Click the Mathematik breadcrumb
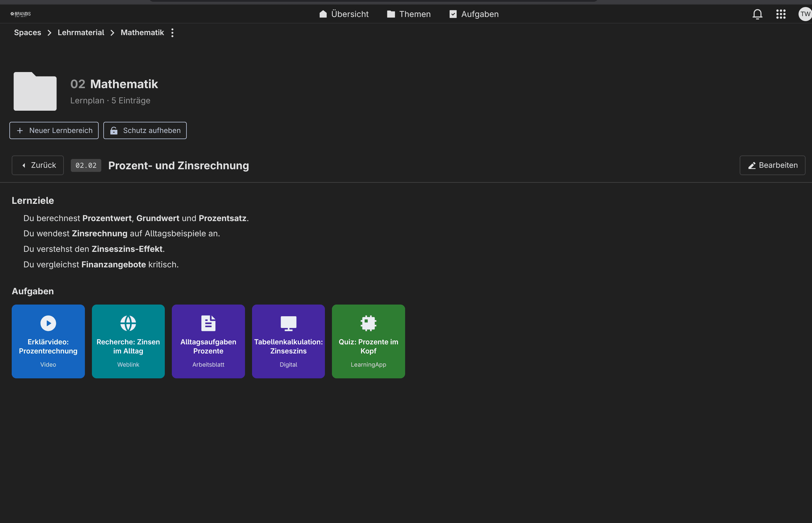 tap(142, 33)
